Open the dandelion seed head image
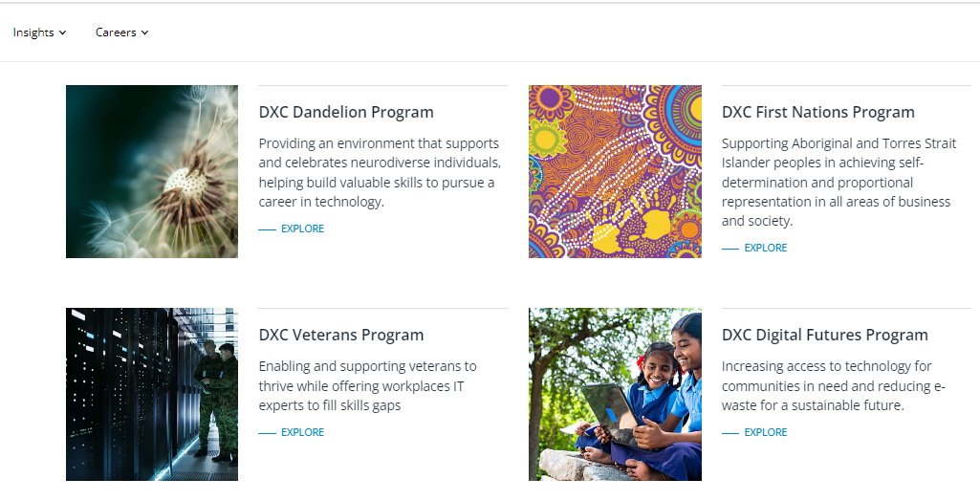 [152, 171]
